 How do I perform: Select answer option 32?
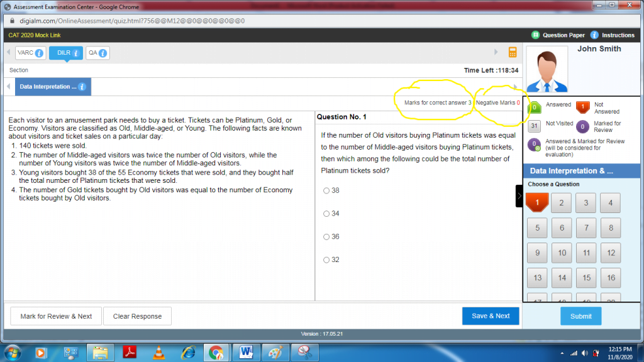tap(326, 260)
